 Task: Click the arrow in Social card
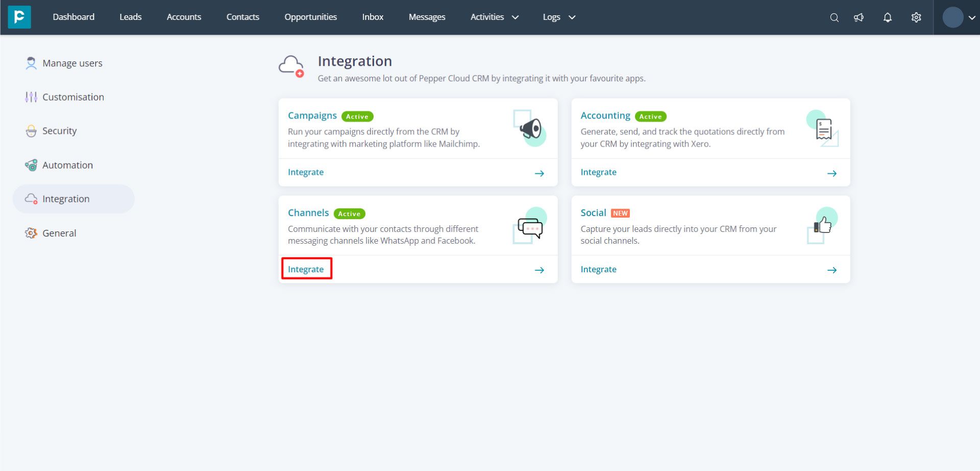point(832,270)
